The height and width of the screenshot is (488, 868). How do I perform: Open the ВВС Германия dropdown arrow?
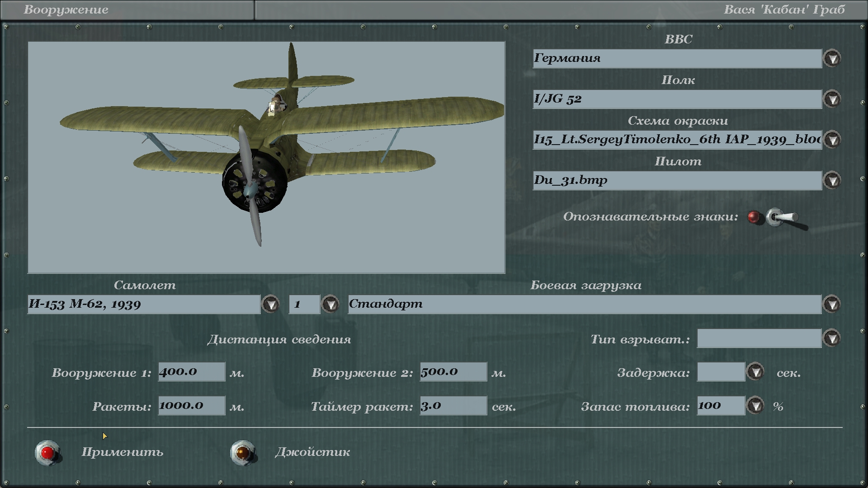pos(832,59)
